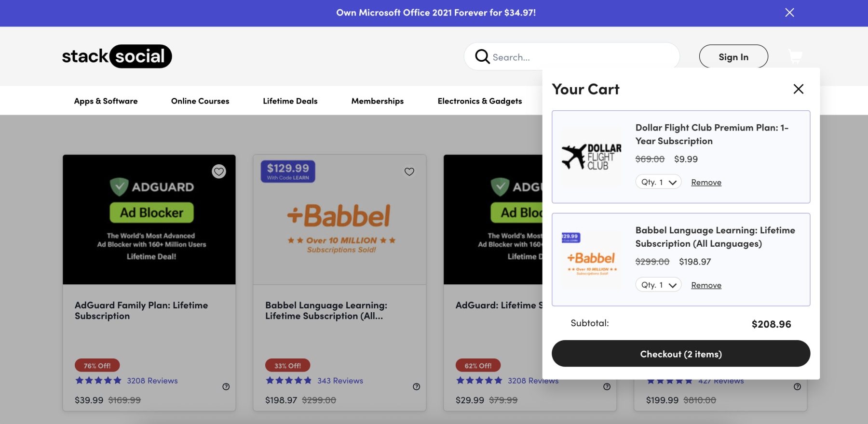Open AdGuard: Lifetime card title
This screenshot has height=424, width=868.
499,305
